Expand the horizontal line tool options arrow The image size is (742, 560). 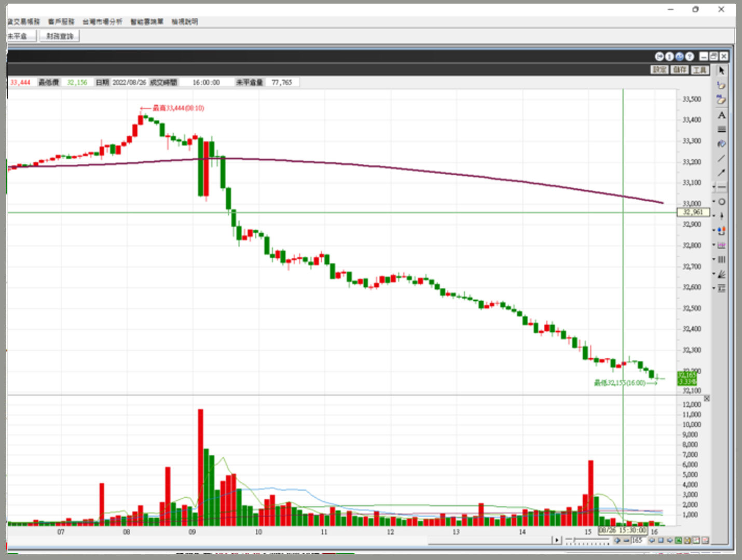pyautogui.click(x=714, y=187)
